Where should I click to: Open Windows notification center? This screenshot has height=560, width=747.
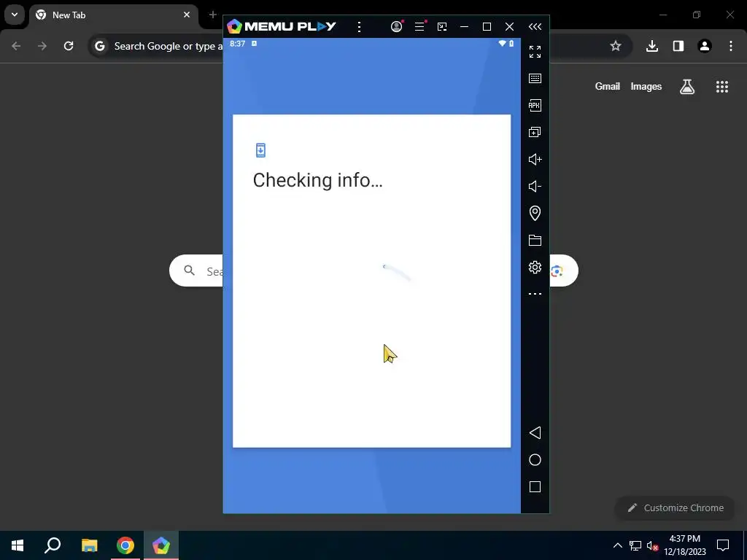point(723,545)
